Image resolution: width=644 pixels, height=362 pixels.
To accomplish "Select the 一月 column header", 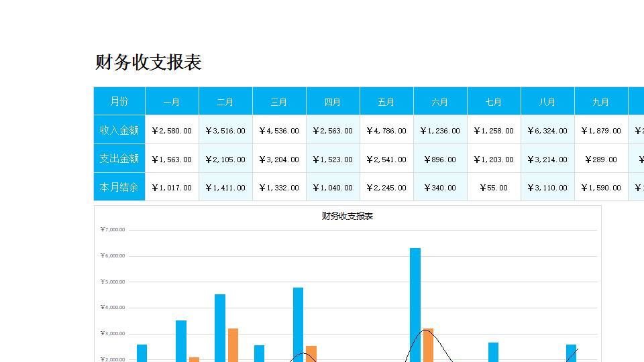I will pos(172,101).
